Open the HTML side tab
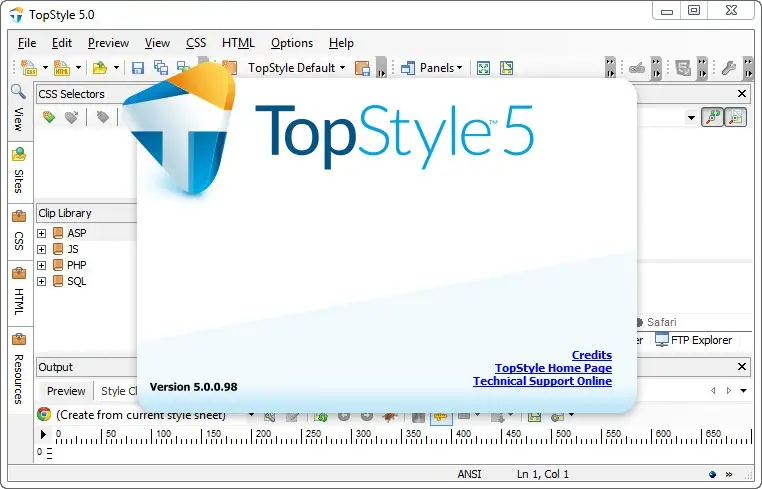This screenshot has height=489, width=762. click(x=18, y=293)
